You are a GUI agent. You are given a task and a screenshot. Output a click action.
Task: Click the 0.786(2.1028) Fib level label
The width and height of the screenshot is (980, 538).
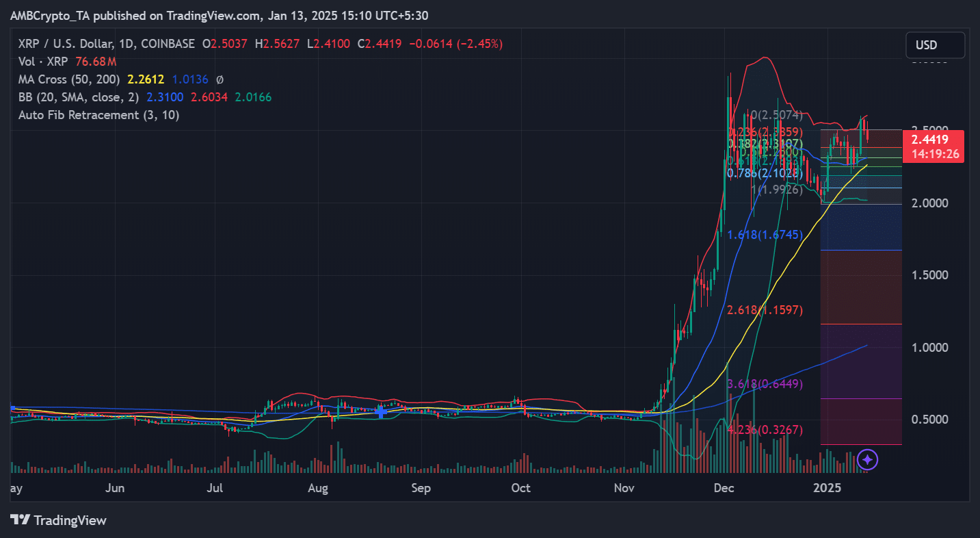765,173
